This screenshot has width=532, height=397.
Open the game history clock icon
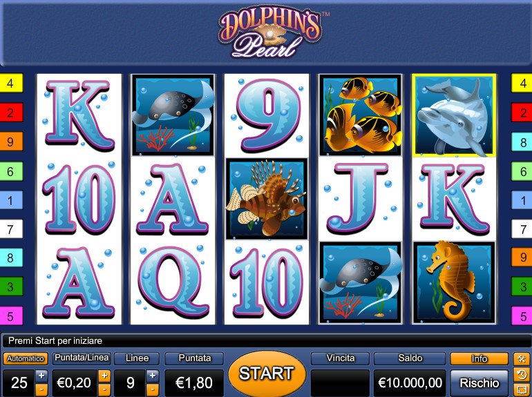click(522, 375)
